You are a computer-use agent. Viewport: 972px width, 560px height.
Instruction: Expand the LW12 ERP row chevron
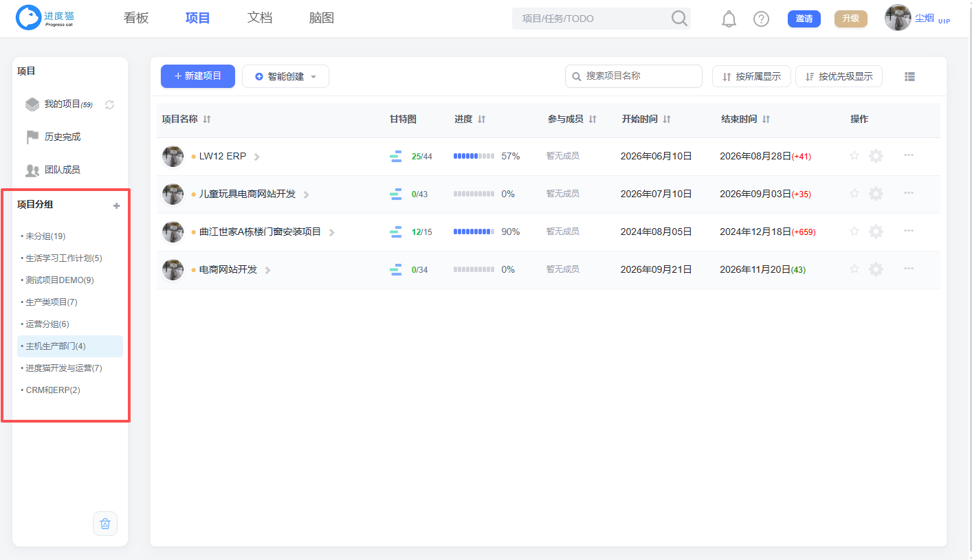point(257,157)
